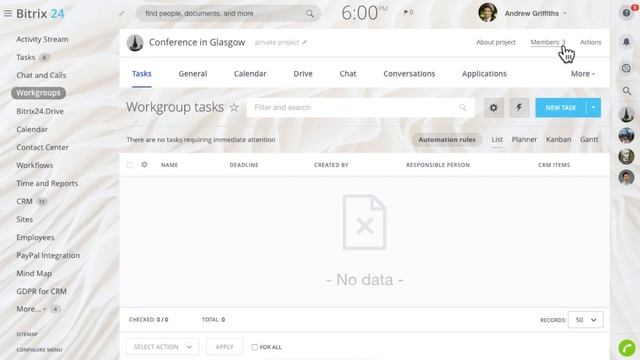This screenshot has width=640, height=360.
Task: Open the hamburger main menu icon
Action: coord(8,13)
